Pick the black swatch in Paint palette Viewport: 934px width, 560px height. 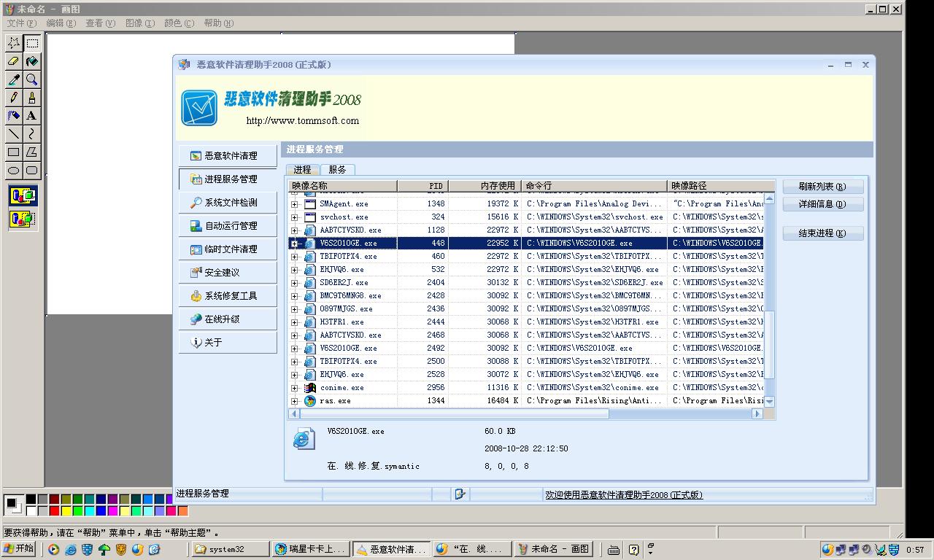click(31, 499)
